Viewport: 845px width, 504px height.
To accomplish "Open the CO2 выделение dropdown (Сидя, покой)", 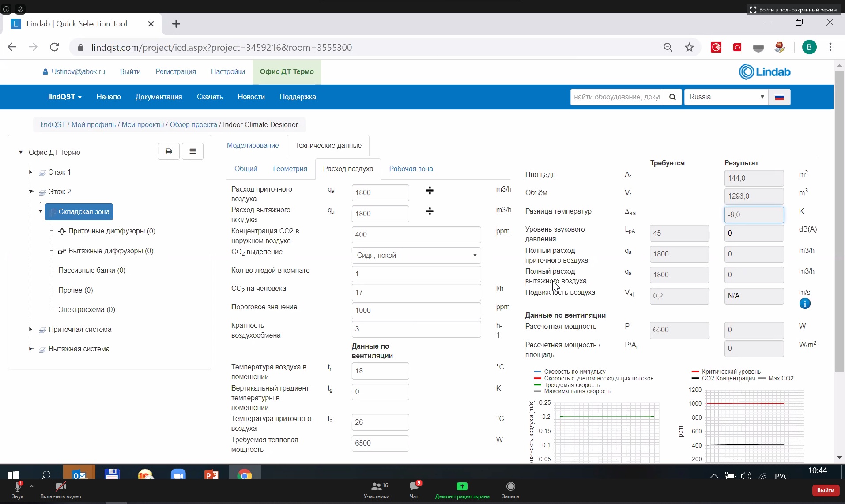I will pyautogui.click(x=416, y=256).
